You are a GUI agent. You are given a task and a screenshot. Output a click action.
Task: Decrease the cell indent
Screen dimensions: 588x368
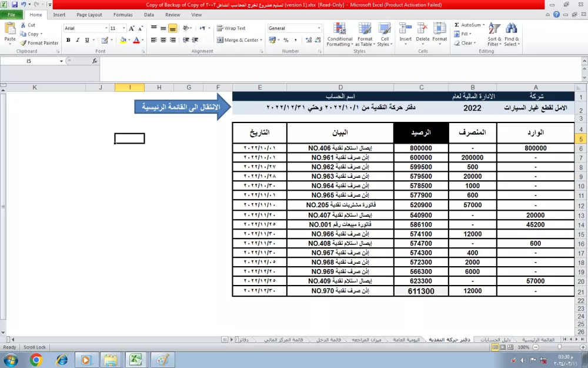(x=186, y=40)
